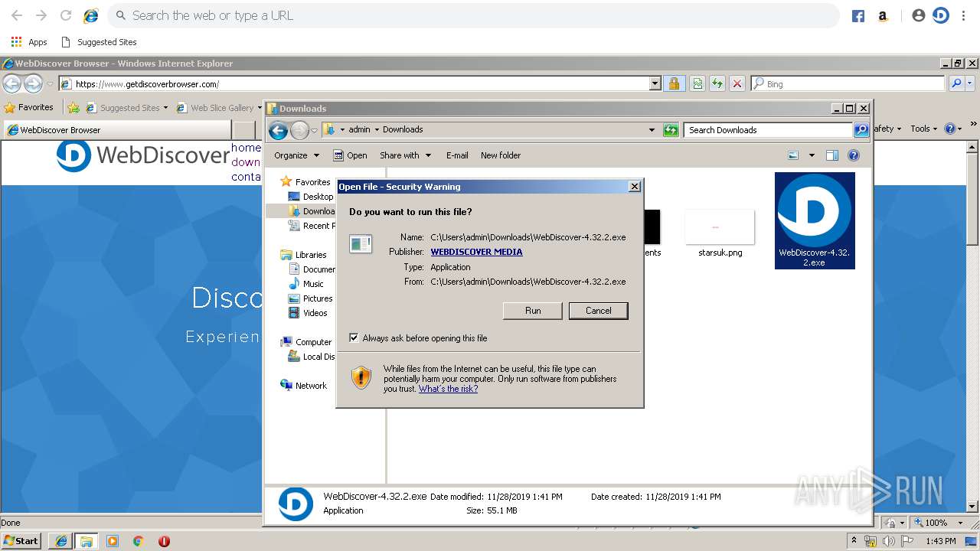Click the volume speaker tray icon

(x=888, y=541)
